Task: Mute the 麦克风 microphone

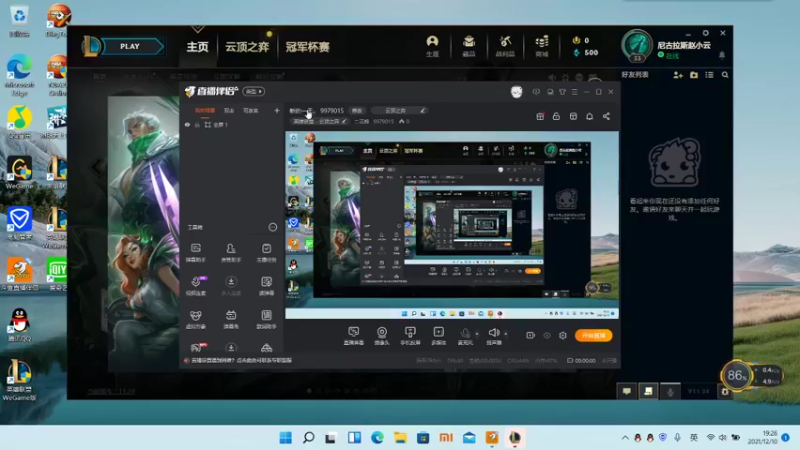Action: tap(465, 336)
